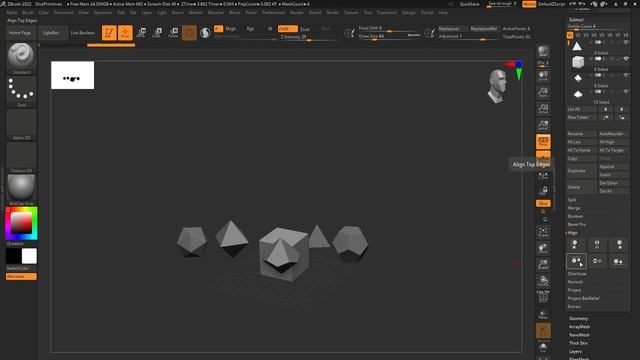Click the Scroll canvas icon

(x=543, y=76)
